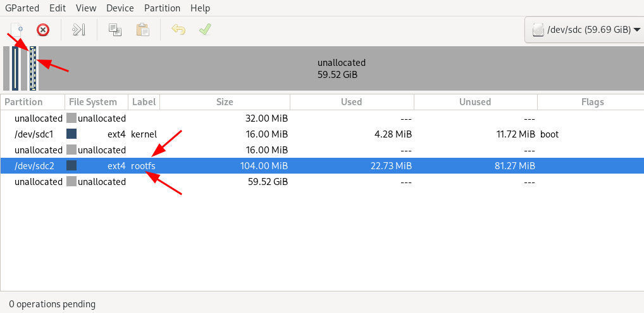Click the blue ext4 swatch of /dev/sdc1

pyautogui.click(x=71, y=134)
